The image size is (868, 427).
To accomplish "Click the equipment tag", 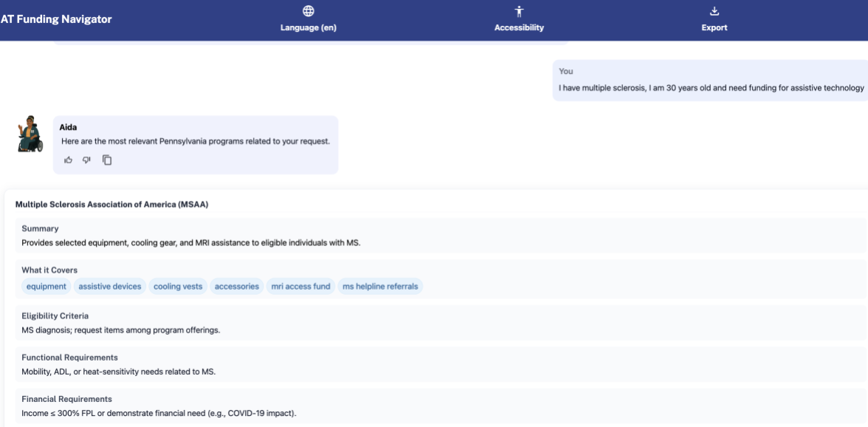I will [x=46, y=286].
